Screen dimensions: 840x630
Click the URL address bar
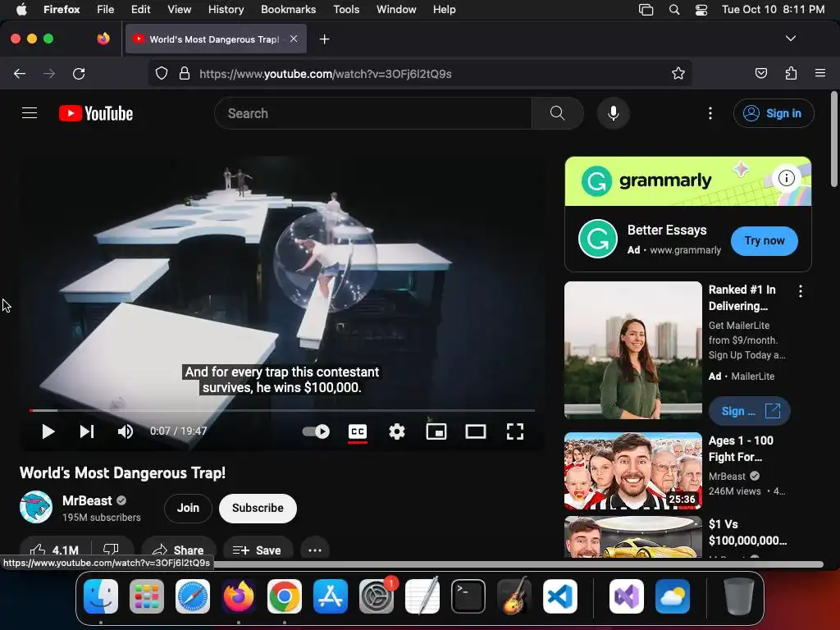tap(421, 73)
